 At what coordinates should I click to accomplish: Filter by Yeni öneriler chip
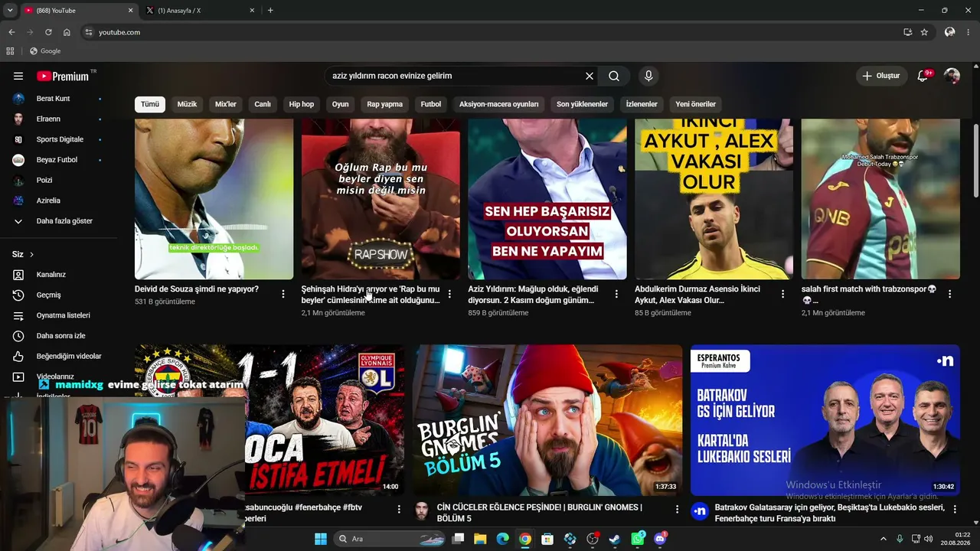(695, 104)
